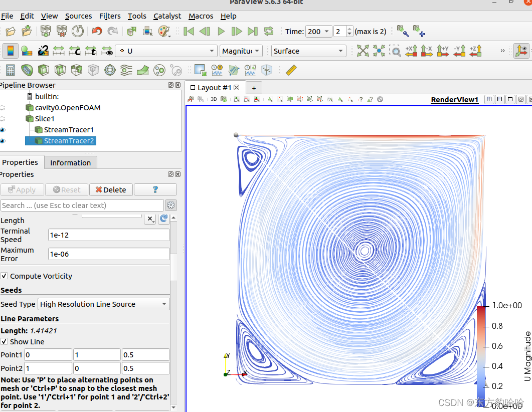
Task: Jump to the last frame
Action: (252, 32)
